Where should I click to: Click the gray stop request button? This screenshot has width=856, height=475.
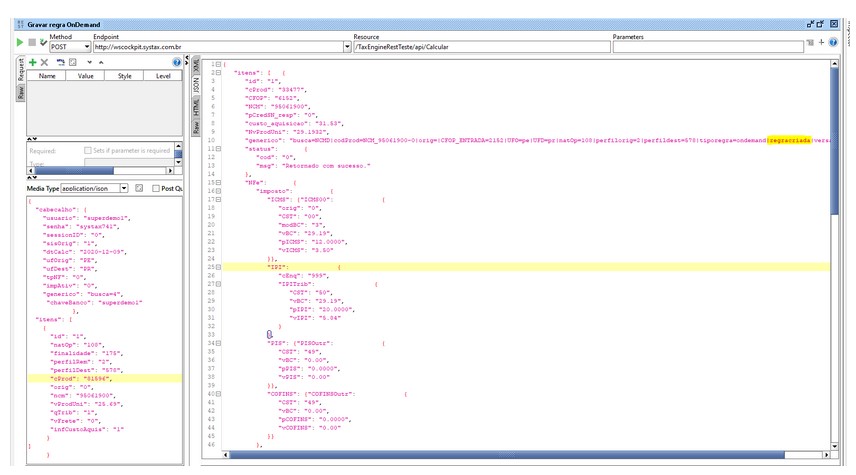coord(32,42)
